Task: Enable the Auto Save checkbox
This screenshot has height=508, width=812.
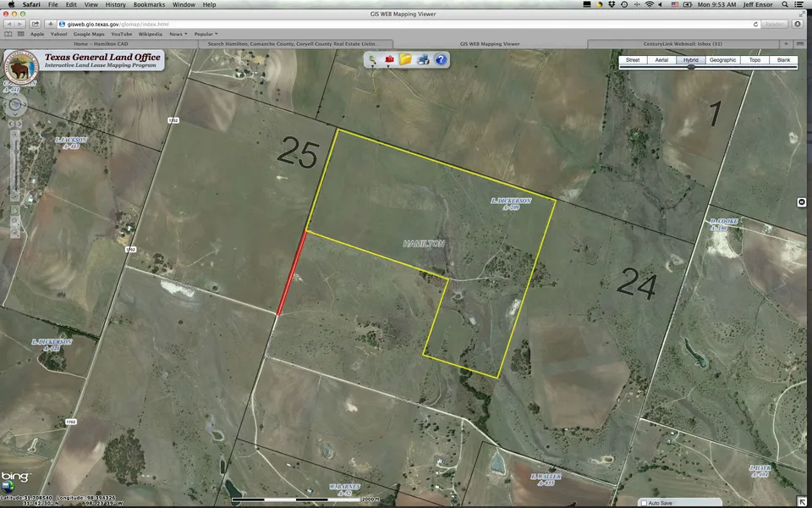Action: (x=644, y=503)
